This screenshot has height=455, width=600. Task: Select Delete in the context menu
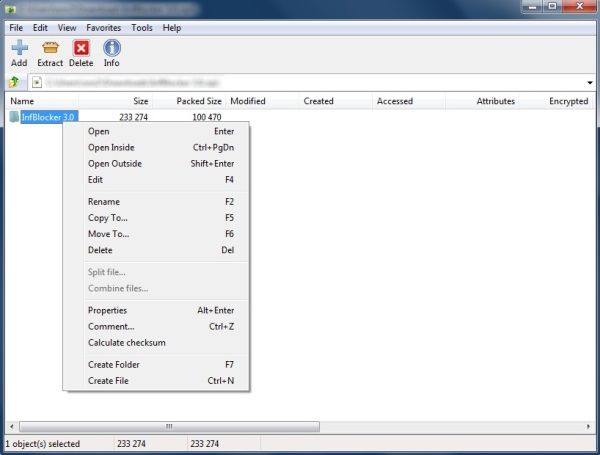[156, 250]
